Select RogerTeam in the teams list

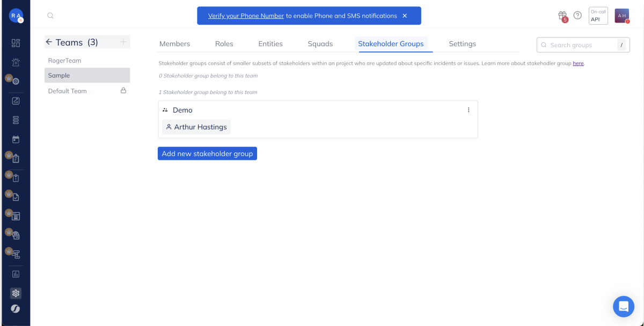pos(65,61)
